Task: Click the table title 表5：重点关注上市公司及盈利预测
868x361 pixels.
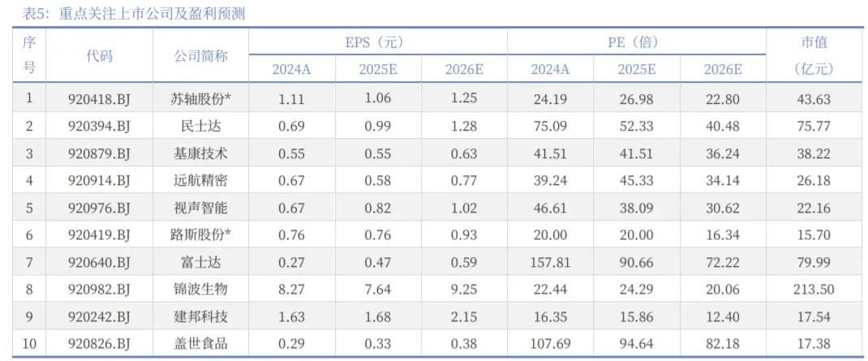Action: [135, 13]
